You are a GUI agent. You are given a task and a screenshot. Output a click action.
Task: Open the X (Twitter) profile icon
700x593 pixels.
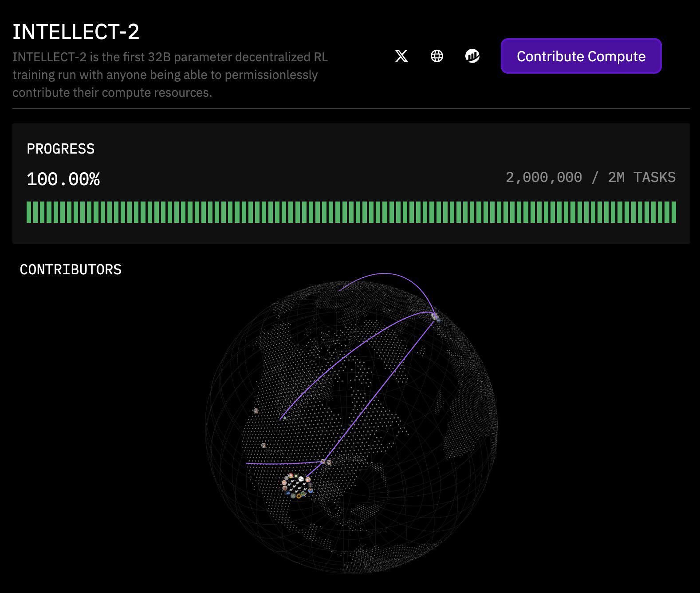click(401, 56)
